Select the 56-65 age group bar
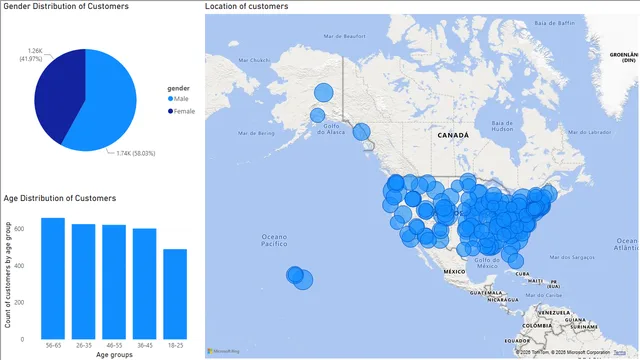Viewport: 640px width, 360px height. [53, 278]
